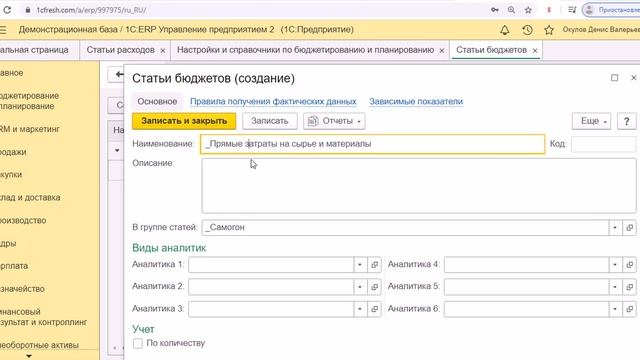This screenshot has width=640, height=360.
Task: Click the Записать button
Action: (270, 121)
